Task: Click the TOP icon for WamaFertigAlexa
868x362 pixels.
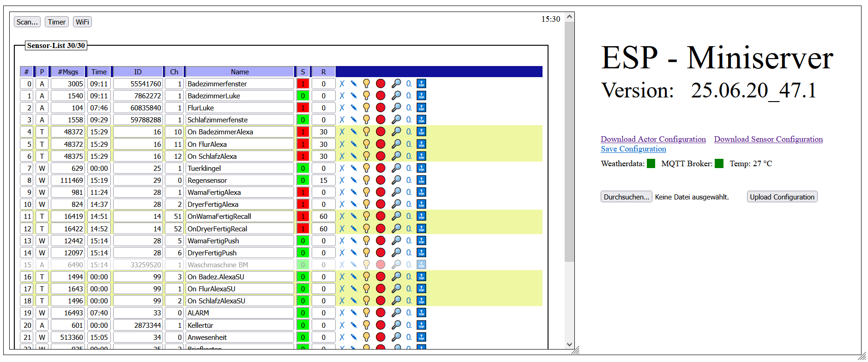Action: (x=421, y=193)
